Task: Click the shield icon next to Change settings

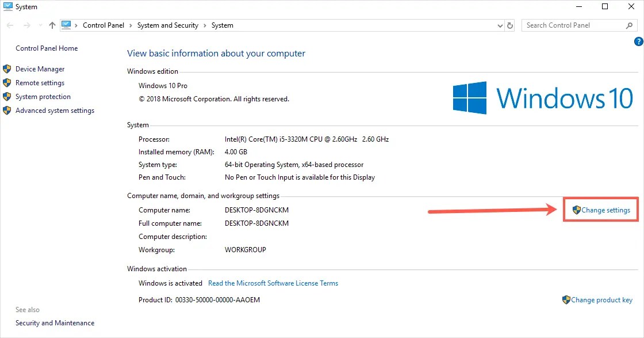Action: coord(576,210)
